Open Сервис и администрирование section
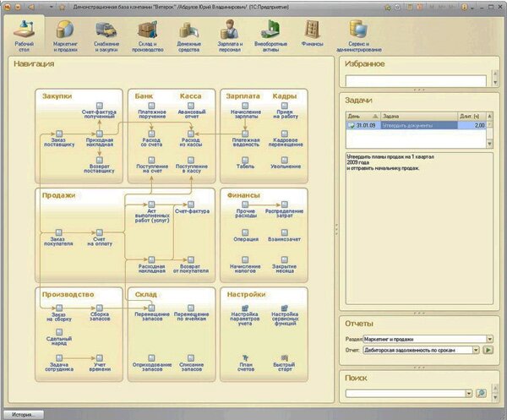The image size is (507, 420). click(359, 35)
